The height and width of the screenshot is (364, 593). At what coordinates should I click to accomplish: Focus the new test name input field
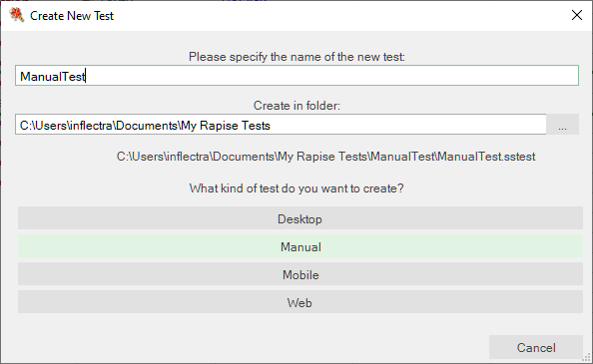(296, 76)
